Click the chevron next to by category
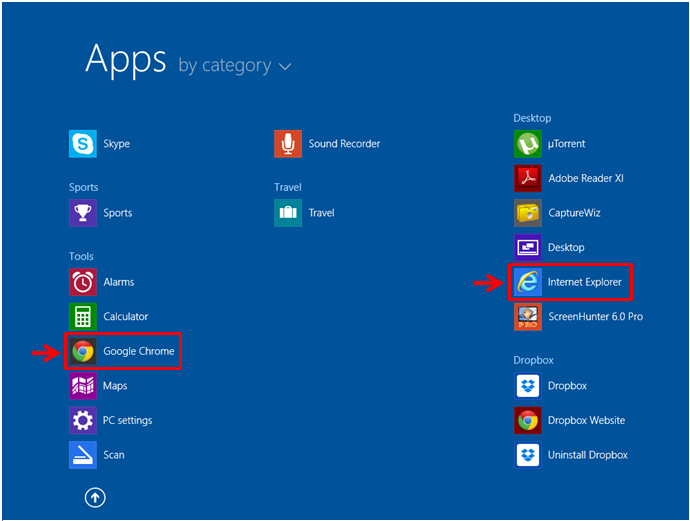690x521 pixels. pos(285,66)
